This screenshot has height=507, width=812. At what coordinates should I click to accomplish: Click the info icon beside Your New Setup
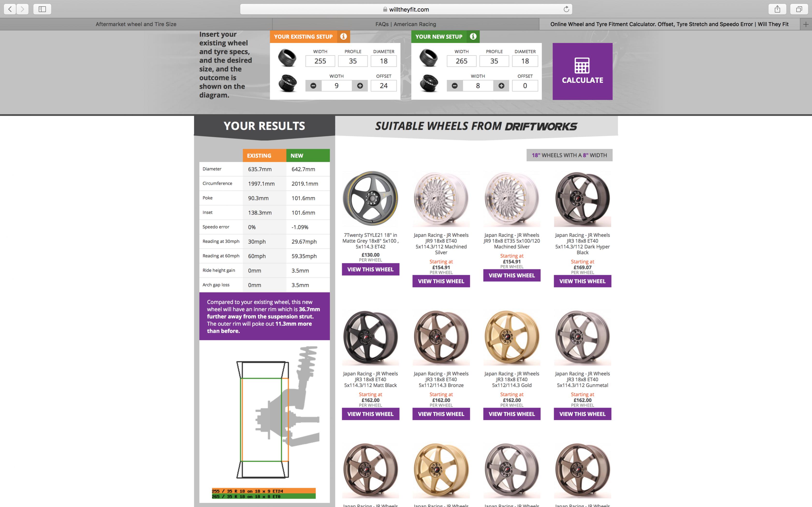[x=473, y=36]
